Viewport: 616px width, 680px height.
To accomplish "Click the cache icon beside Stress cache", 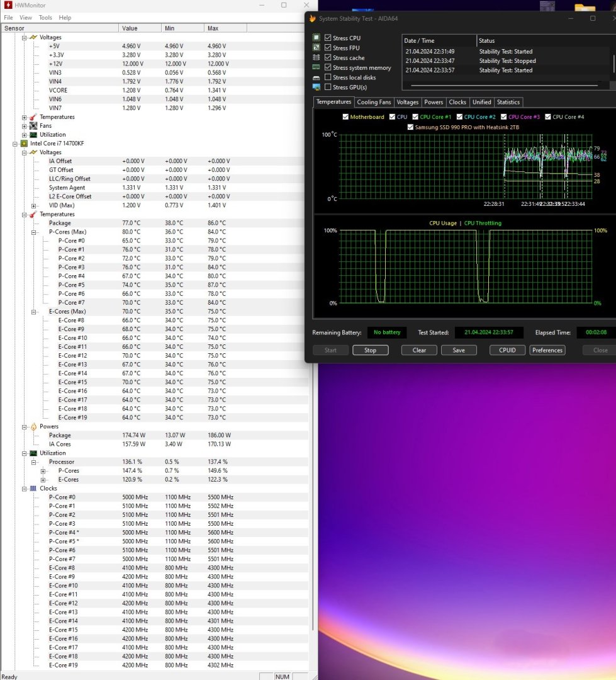I will tap(316, 58).
